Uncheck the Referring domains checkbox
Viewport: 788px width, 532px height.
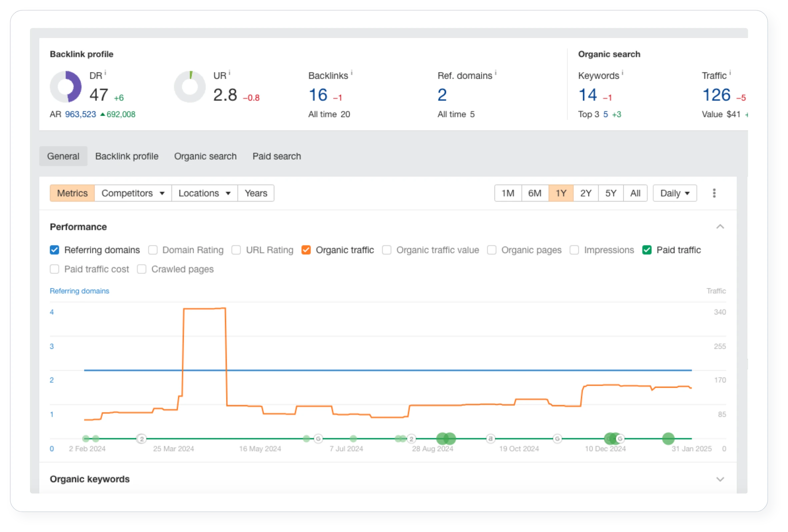coord(55,250)
